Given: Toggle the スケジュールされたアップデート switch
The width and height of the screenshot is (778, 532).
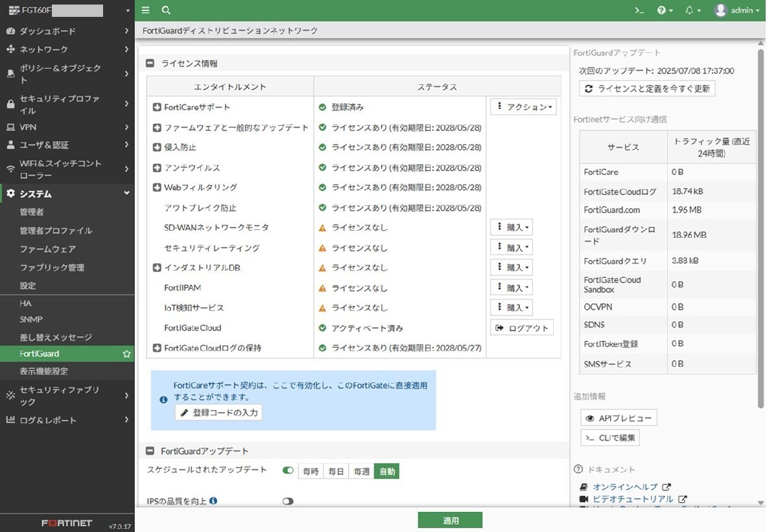Looking at the screenshot, I should pos(288,470).
